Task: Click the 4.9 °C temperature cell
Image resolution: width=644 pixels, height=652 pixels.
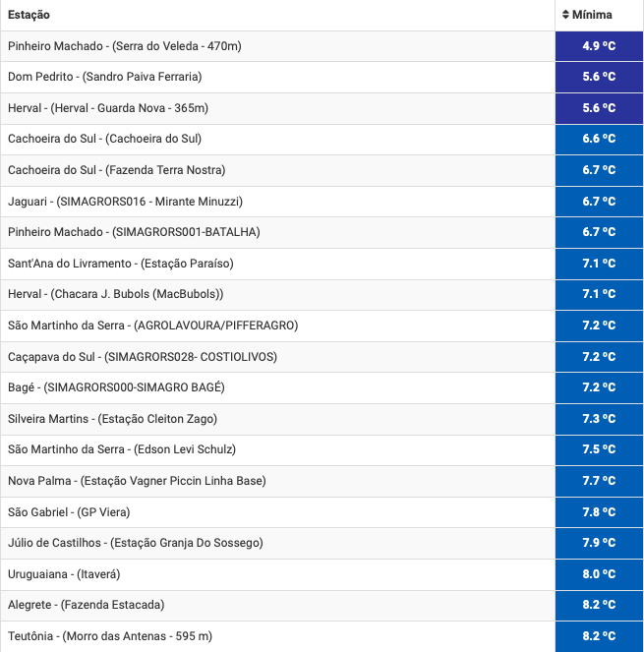Action: [x=599, y=46]
